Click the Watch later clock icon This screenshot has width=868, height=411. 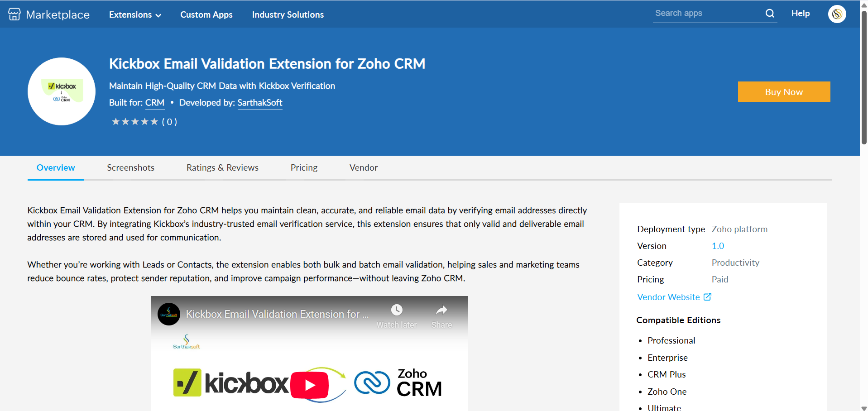point(397,310)
